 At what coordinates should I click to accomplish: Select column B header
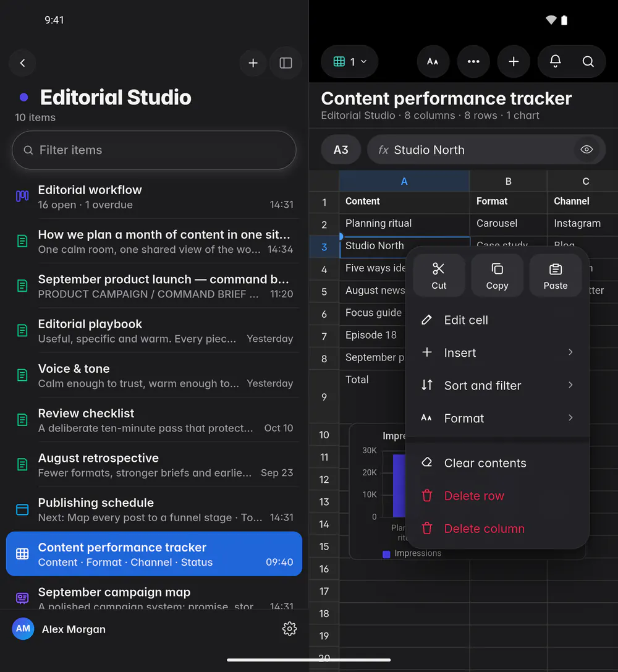point(509,181)
